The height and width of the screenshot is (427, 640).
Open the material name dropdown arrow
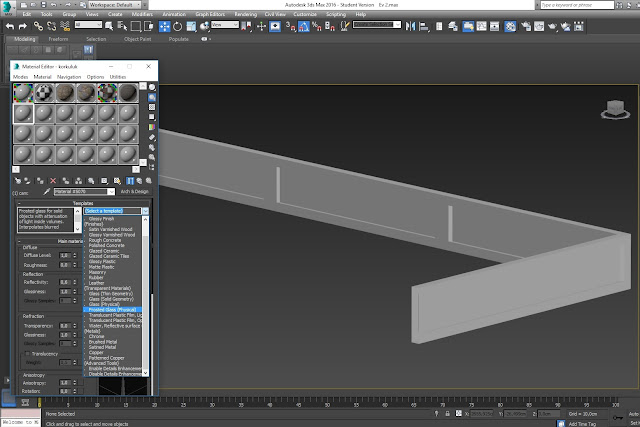(x=112, y=190)
